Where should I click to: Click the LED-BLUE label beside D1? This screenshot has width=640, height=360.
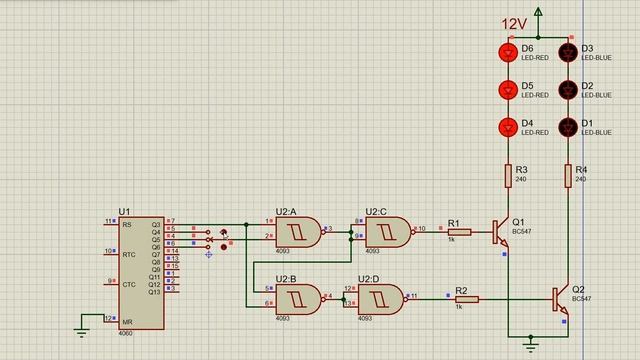[597, 133]
